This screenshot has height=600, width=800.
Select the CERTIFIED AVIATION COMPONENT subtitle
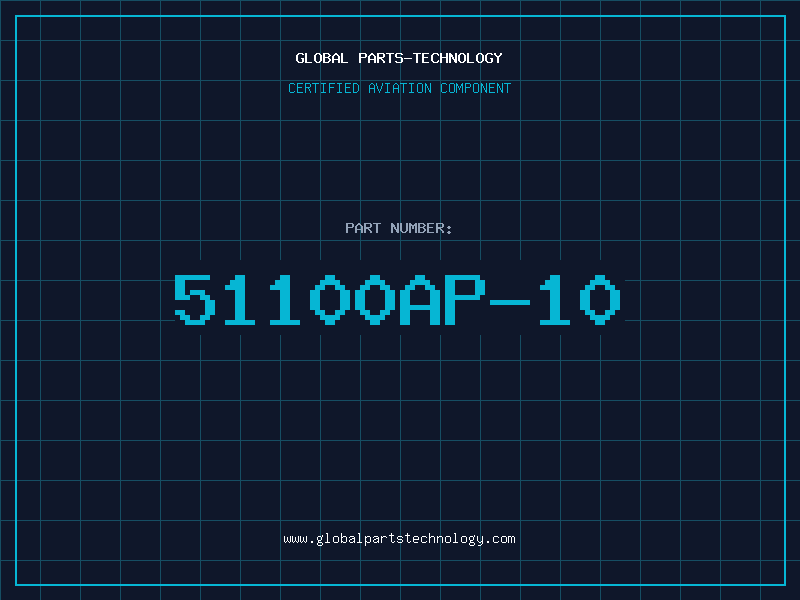(x=399, y=88)
